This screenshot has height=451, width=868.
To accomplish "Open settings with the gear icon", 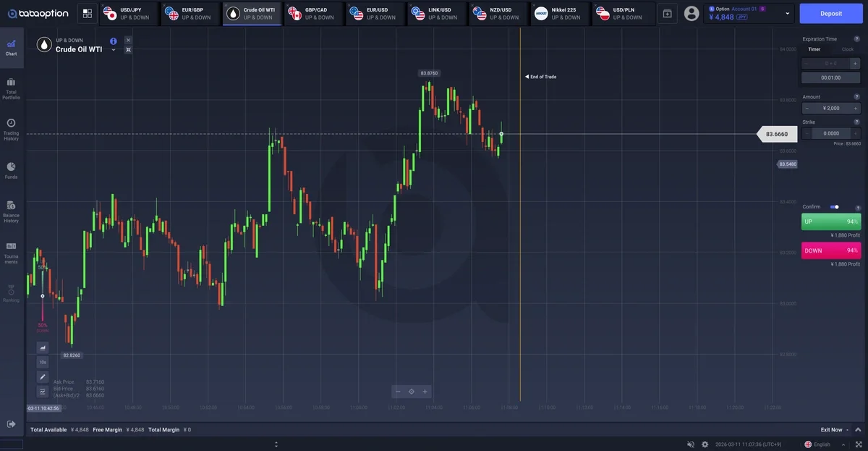I will click(x=705, y=444).
